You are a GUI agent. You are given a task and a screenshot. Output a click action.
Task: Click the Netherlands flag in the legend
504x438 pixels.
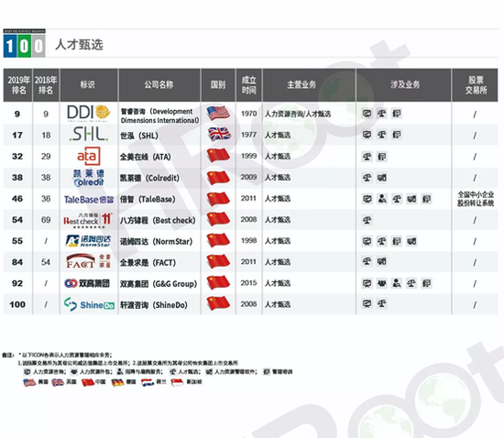tap(148, 382)
